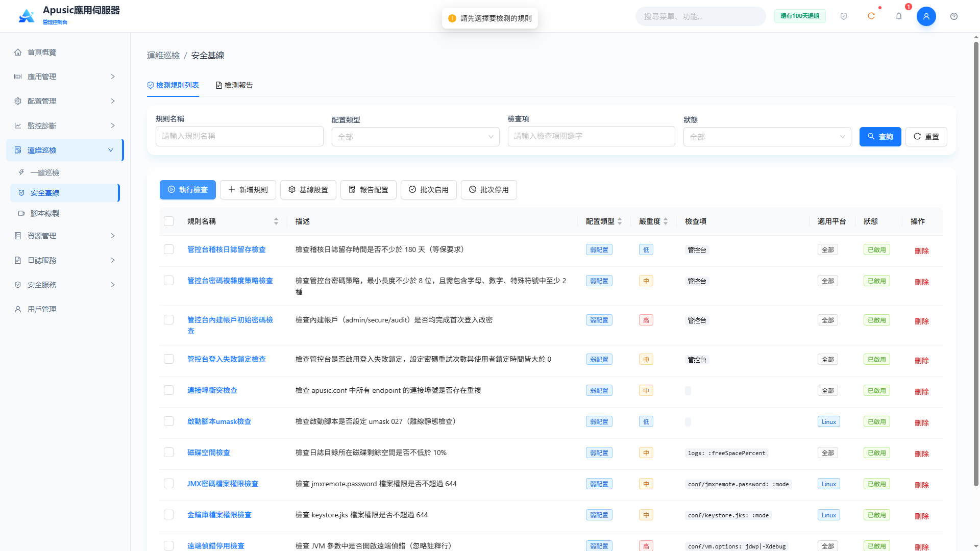The width and height of the screenshot is (980, 551).
Task: Click the 首頁概覽 home icon
Action: tap(18, 52)
